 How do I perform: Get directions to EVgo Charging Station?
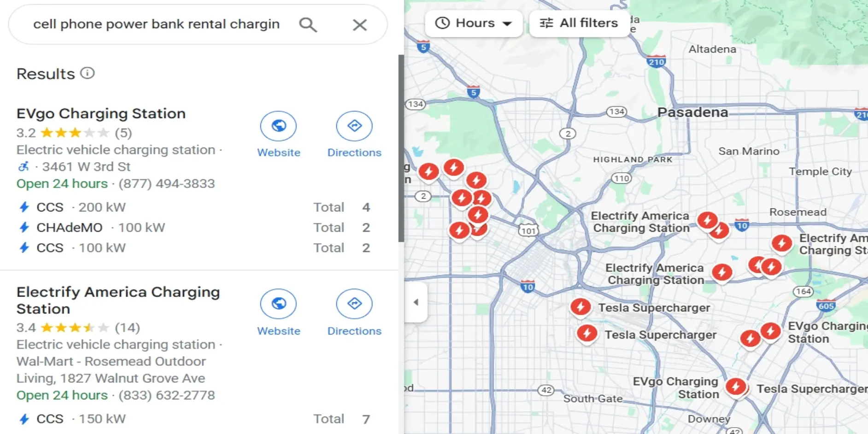coord(354,126)
